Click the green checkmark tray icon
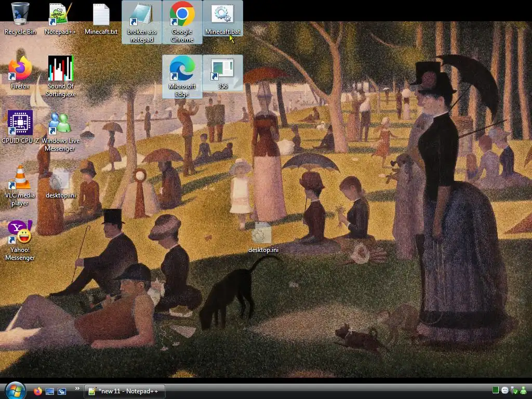This screenshot has height=399, width=532. pyautogui.click(x=514, y=391)
